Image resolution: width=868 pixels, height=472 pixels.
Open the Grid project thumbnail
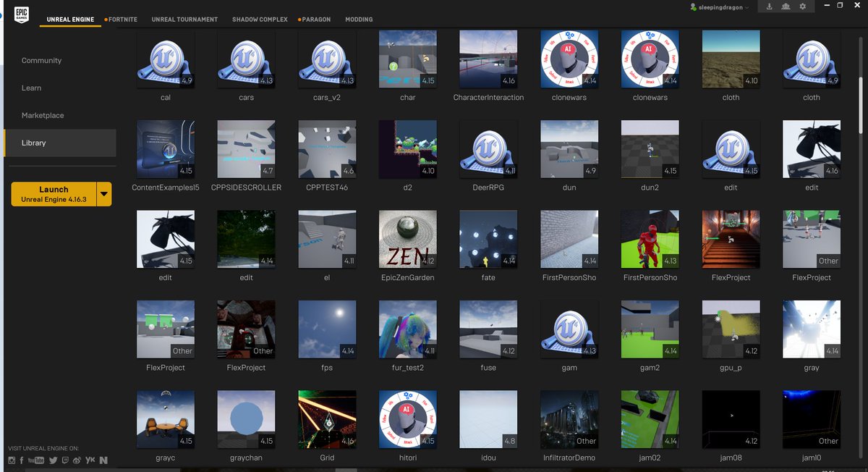(327, 420)
